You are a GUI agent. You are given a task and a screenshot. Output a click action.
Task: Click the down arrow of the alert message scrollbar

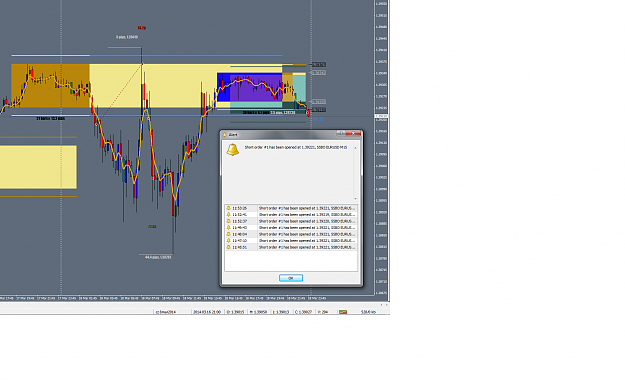[x=356, y=198]
